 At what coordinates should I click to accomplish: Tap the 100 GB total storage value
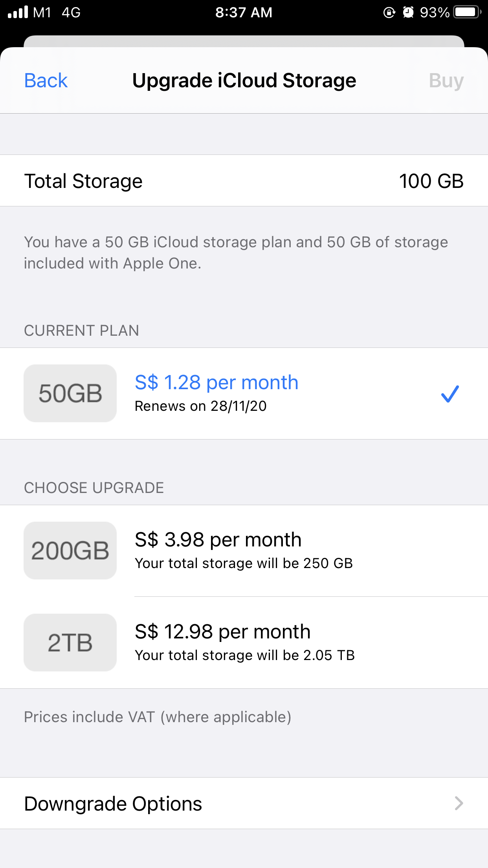click(x=431, y=181)
